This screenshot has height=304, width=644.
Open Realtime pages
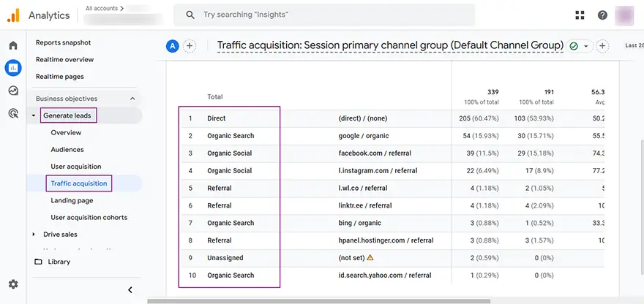click(59, 76)
